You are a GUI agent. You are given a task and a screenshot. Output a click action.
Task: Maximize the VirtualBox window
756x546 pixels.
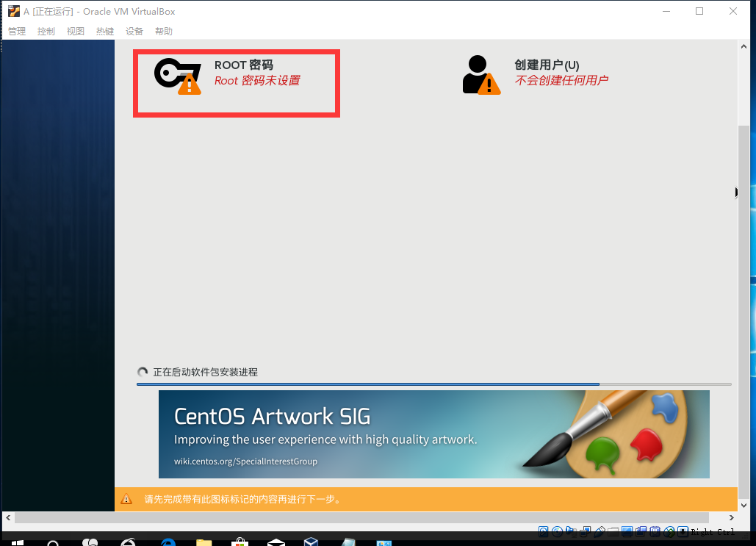coord(699,11)
